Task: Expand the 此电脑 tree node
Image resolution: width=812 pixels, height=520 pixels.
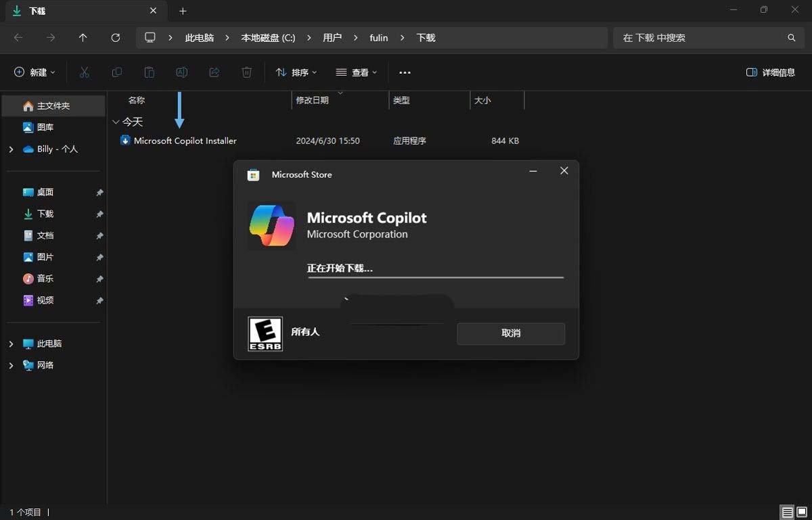Action: pos(11,344)
